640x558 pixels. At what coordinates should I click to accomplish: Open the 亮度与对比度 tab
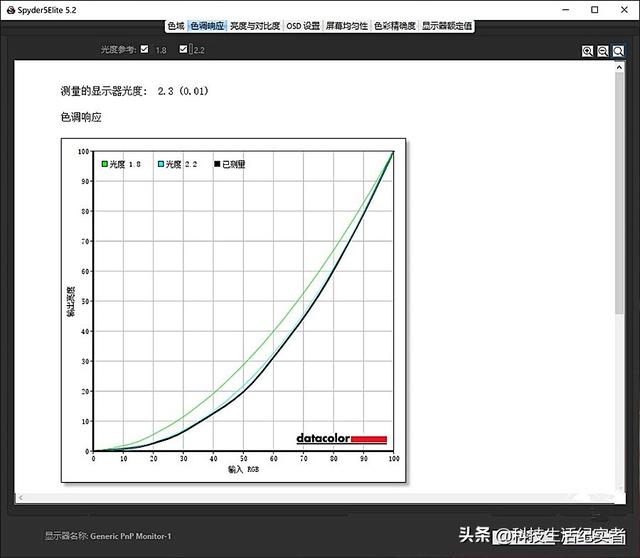(255, 26)
